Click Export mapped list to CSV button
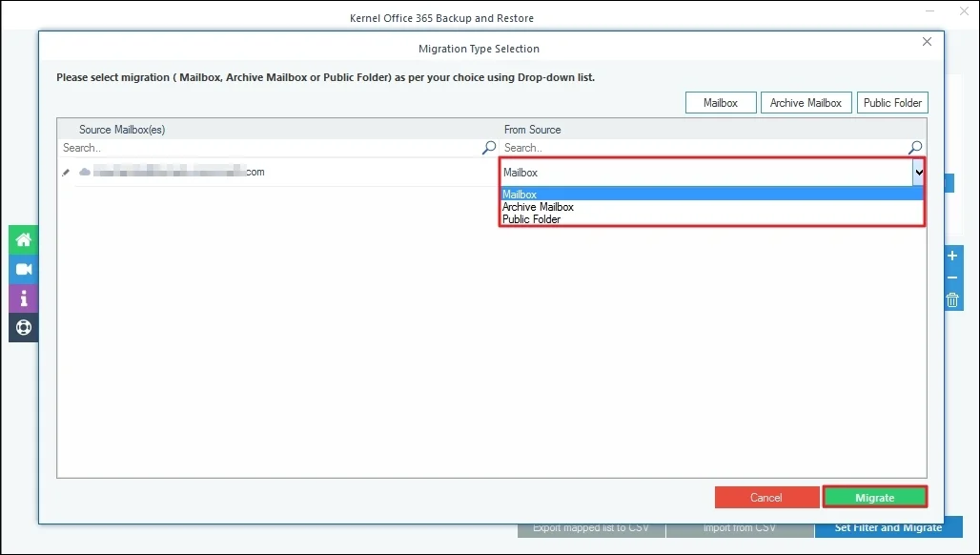Screen dimensions: 980x555 [591, 528]
